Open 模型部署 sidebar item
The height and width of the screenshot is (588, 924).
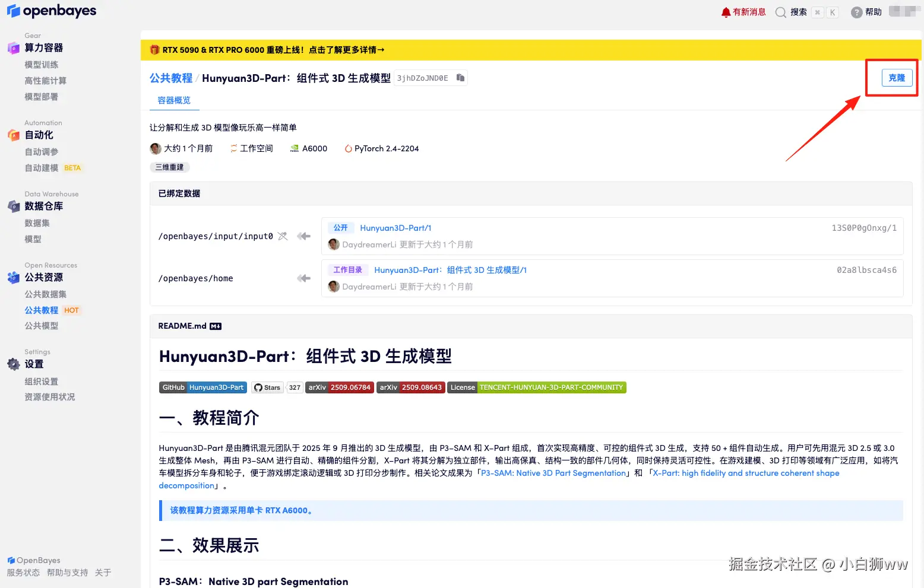pyautogui.click(x=42, y=97)
